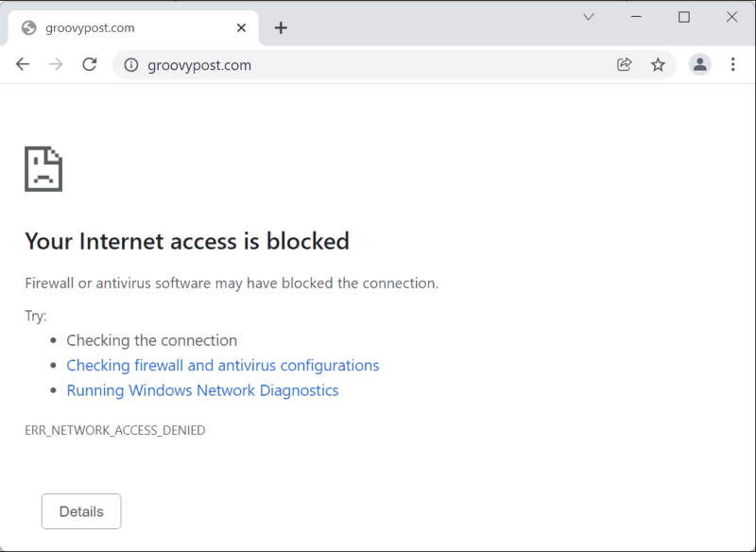Go back to the previous page
The width and height of the screenshot is (756, 552).
pyautogui.click(x=23, y=64)
